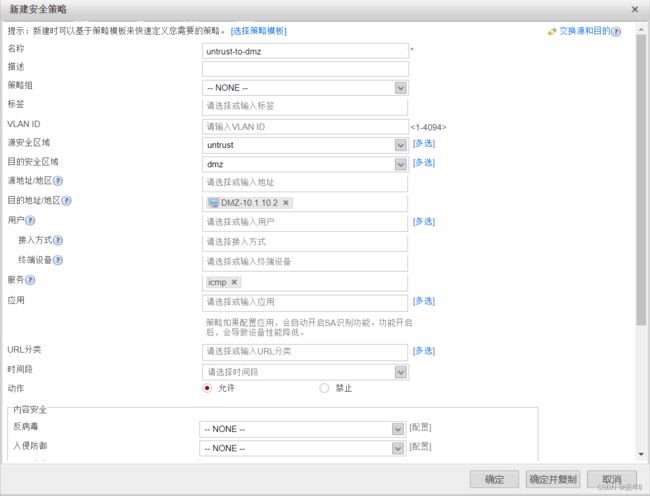Click the DMZ-10.1.10.2 address object icon
The height and width of the screenshot is (496, 650).
click(213, 203)
